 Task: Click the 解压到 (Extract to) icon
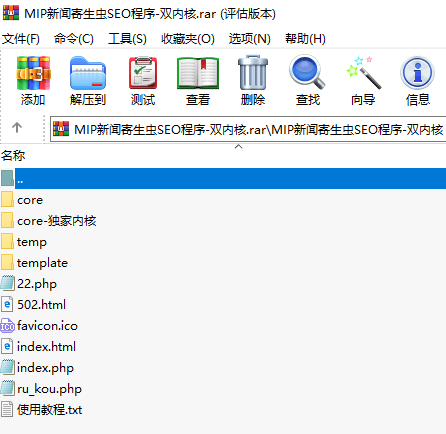[88, 81]
